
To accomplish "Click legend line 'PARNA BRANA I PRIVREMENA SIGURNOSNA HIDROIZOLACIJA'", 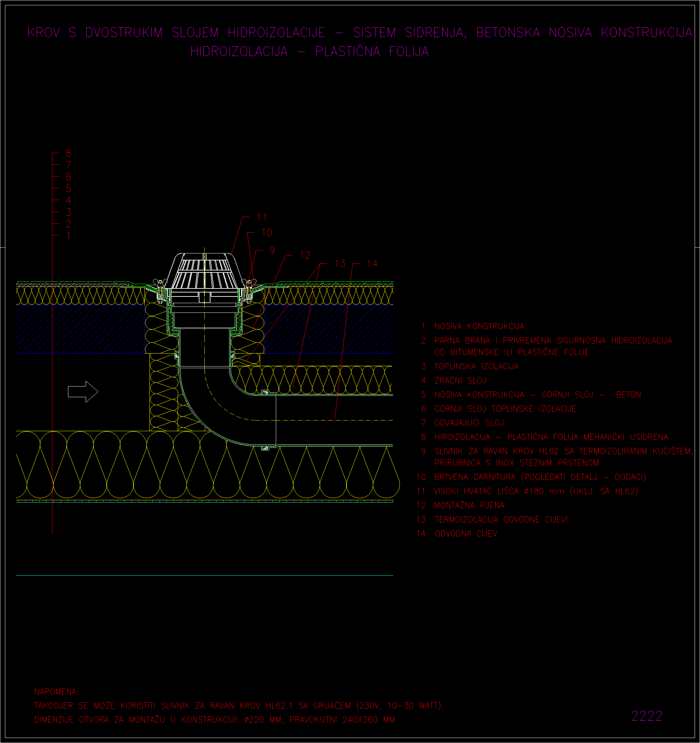I will click(553, 340).
